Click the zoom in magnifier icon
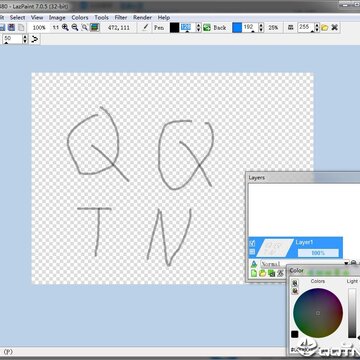Image resolution: width=360 pixels, height=360 pixels. pos(65,28)
